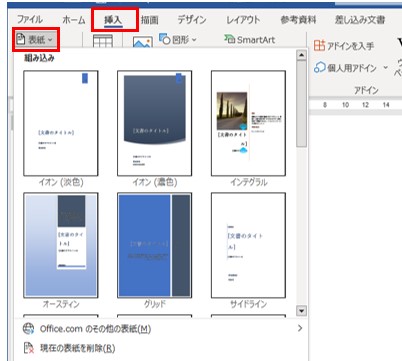
Task: Pick the サイドライン cover page
Action: click(x=248, y=250)
